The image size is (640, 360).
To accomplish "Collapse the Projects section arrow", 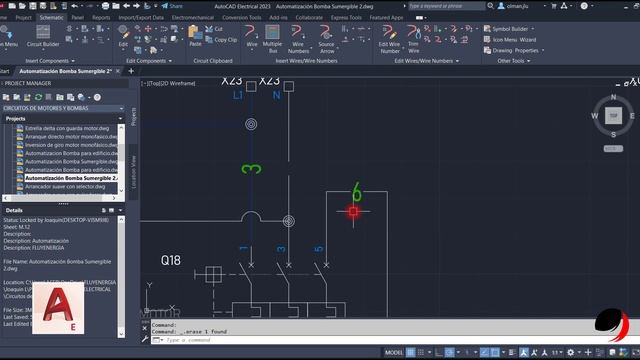I will (x=120, y=119).
